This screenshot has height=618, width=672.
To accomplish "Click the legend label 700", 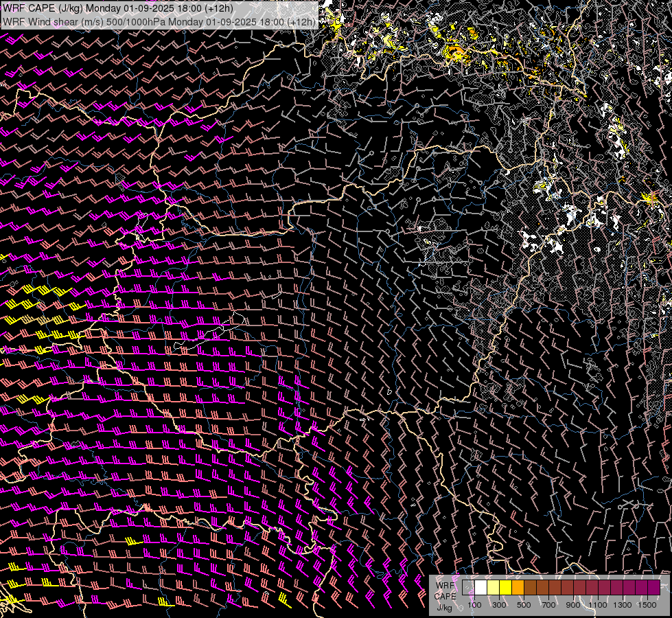I will point(548,605).
